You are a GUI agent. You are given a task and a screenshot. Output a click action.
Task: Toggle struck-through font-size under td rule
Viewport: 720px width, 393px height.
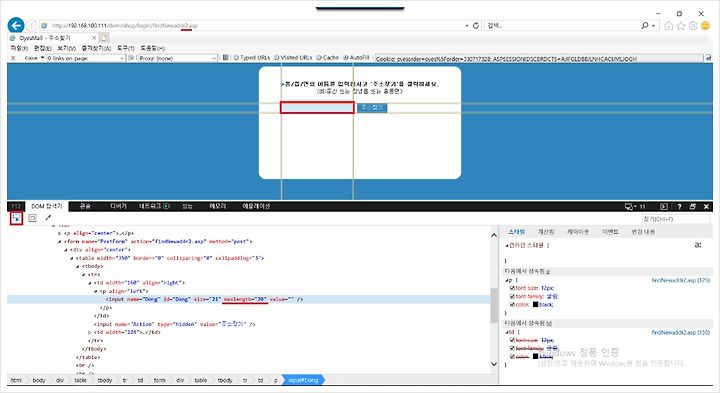tap(512, 340)
